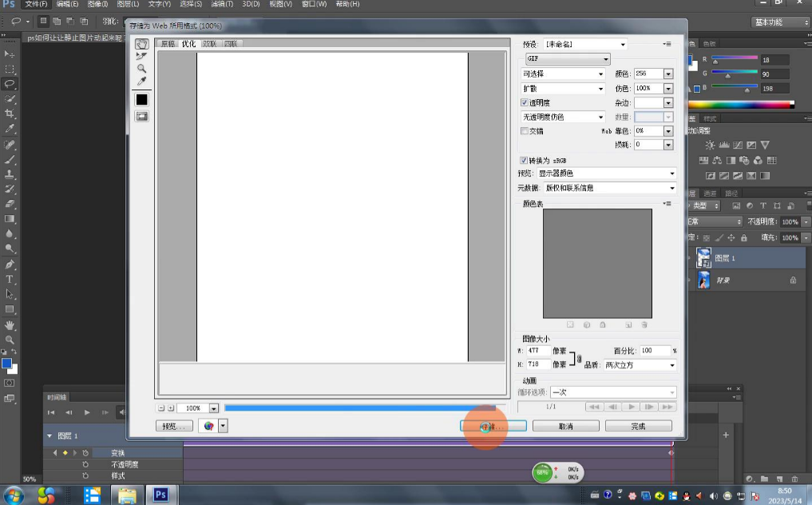812x505 pixels.
Task: Switch to the 双联 tab
Action: tap(210, 44)
